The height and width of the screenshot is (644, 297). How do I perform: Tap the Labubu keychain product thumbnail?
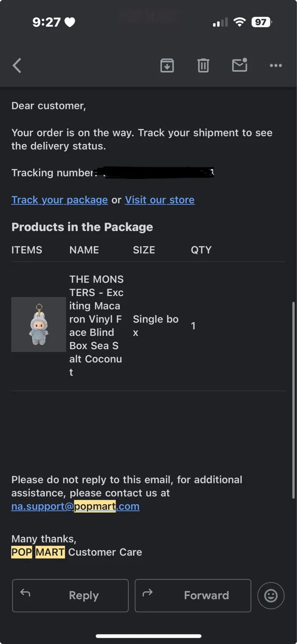coord(39,324)
